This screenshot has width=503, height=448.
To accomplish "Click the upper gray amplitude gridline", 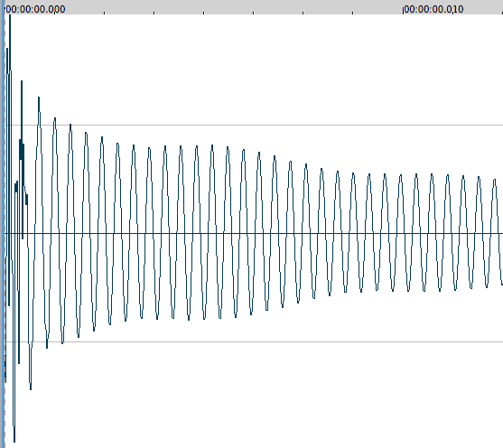I will coord(254,126).
